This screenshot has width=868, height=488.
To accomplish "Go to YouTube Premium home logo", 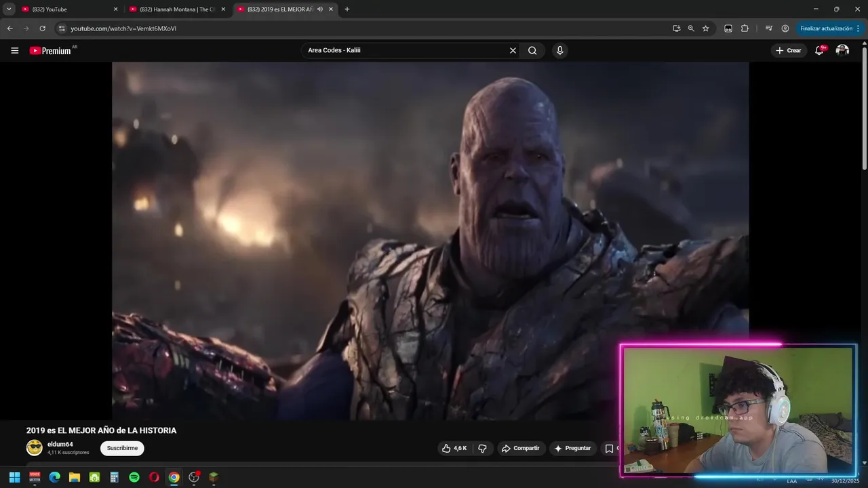I will point(52,50).
